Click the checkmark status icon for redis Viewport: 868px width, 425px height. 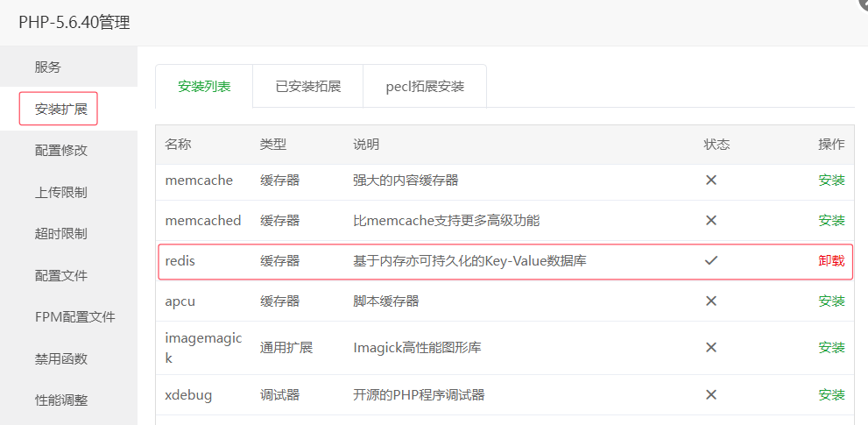[711, 260]
